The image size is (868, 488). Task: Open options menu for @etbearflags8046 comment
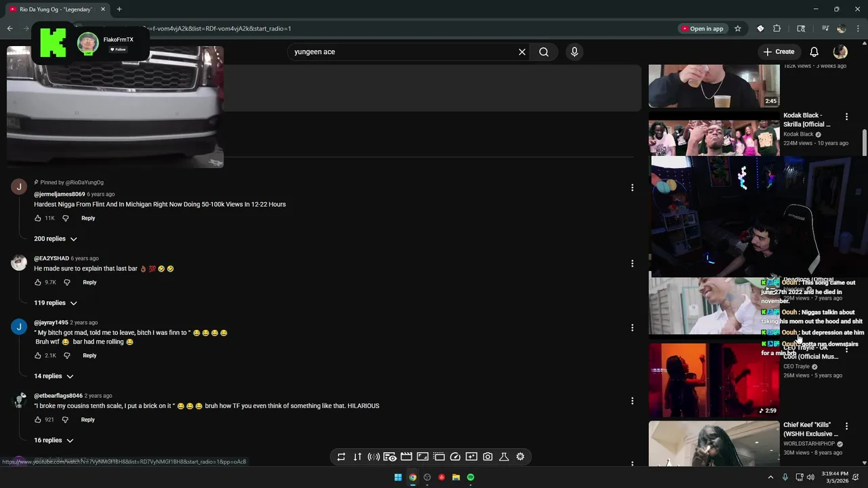click(x=632, y=401)
